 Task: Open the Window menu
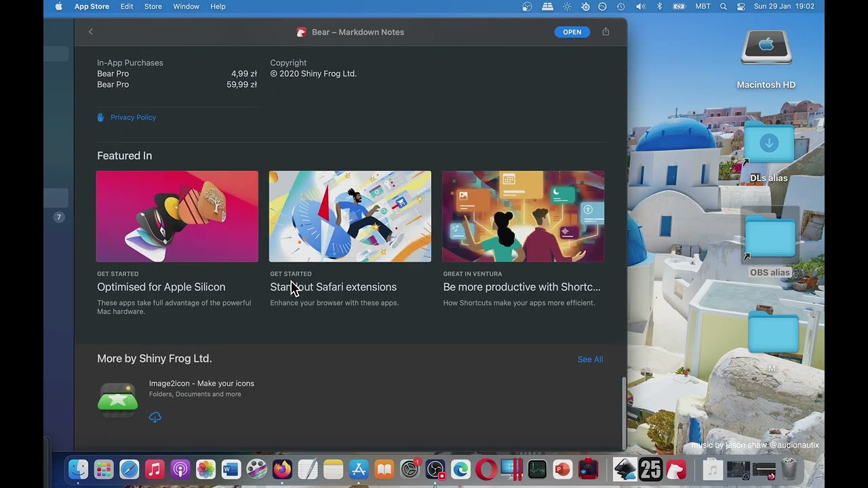click(x=186, y=6)
